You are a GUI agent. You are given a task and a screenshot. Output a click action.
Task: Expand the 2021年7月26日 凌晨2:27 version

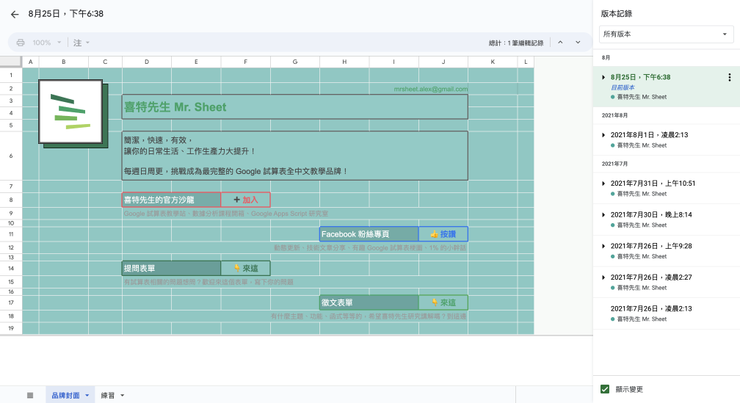(x=603, y=277)
